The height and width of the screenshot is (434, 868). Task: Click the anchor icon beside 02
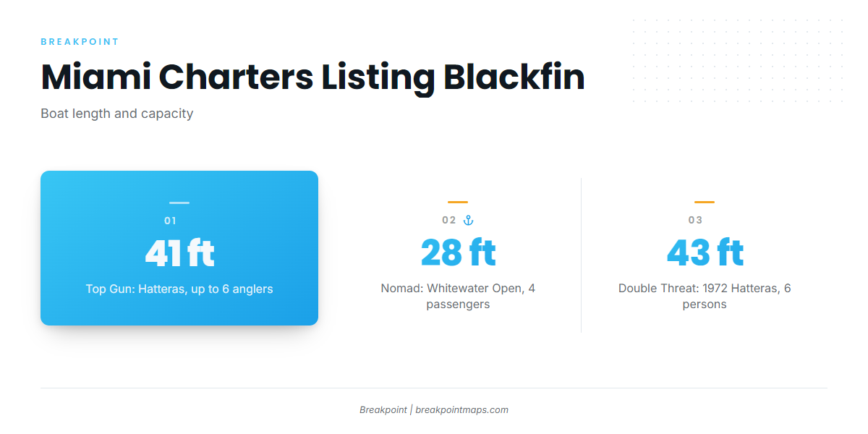[468, 220]
